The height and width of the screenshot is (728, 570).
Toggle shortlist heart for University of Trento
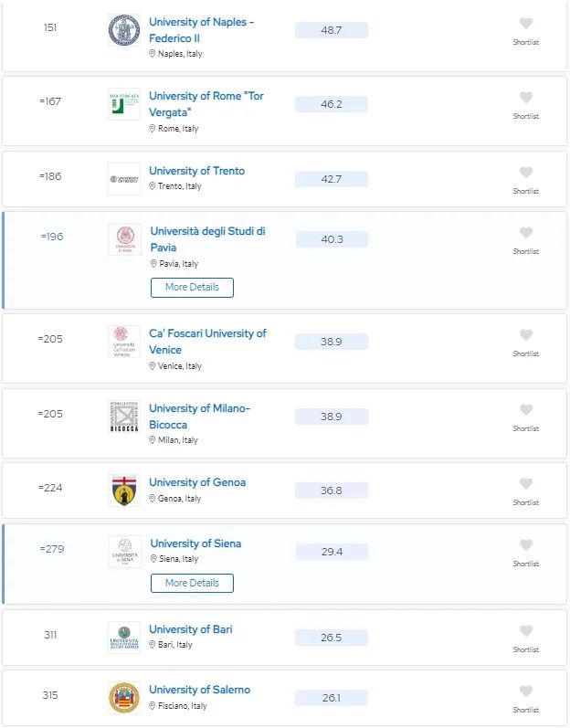tap(525, 173)
